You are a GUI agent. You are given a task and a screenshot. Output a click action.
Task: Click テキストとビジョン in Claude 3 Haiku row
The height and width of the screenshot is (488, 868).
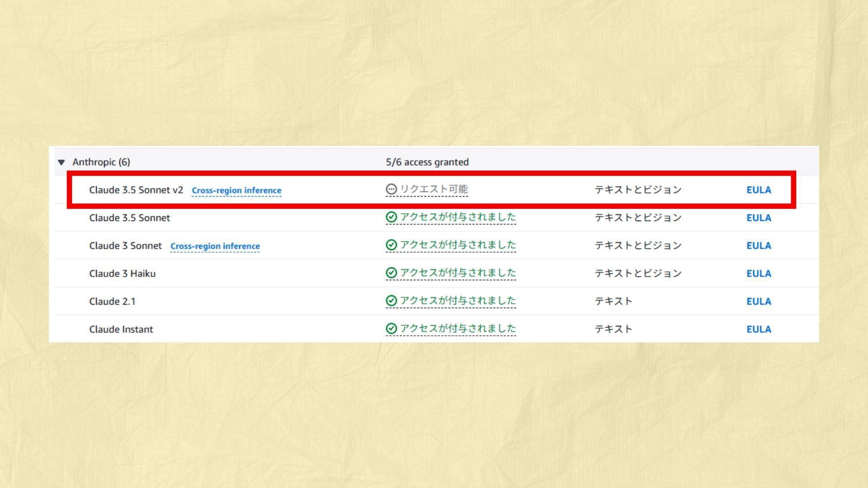(638, 273)
